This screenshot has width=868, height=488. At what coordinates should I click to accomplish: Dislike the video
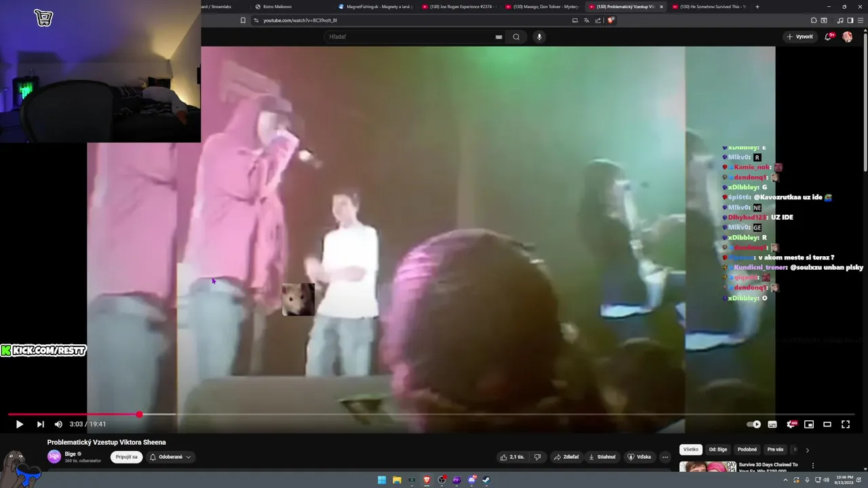click(x=538, y=457)
